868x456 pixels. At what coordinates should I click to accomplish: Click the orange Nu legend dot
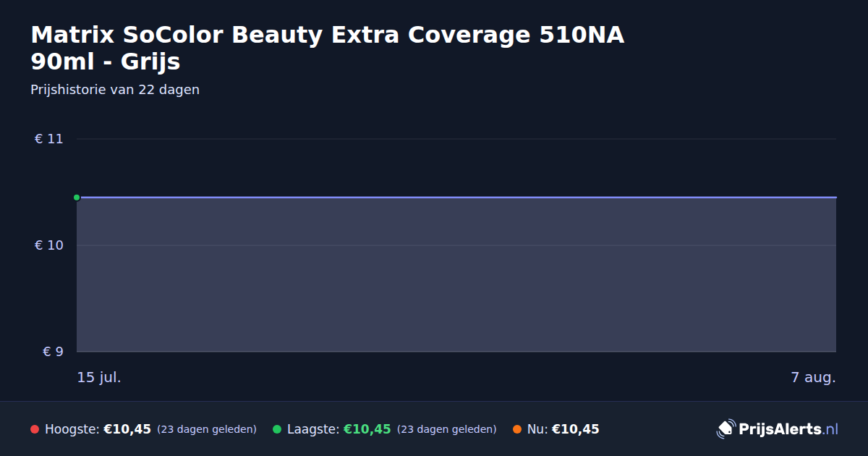pyautogui.click(x=517, y=429)
